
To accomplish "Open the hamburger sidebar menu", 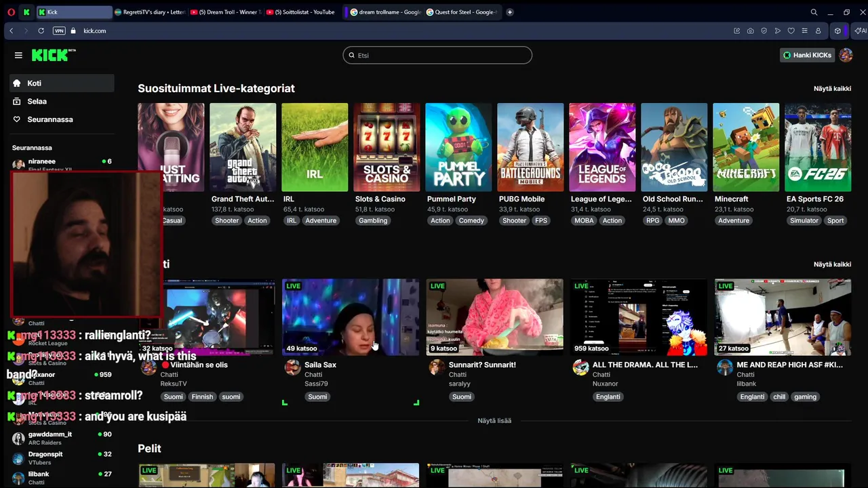I will pos(18,56).
